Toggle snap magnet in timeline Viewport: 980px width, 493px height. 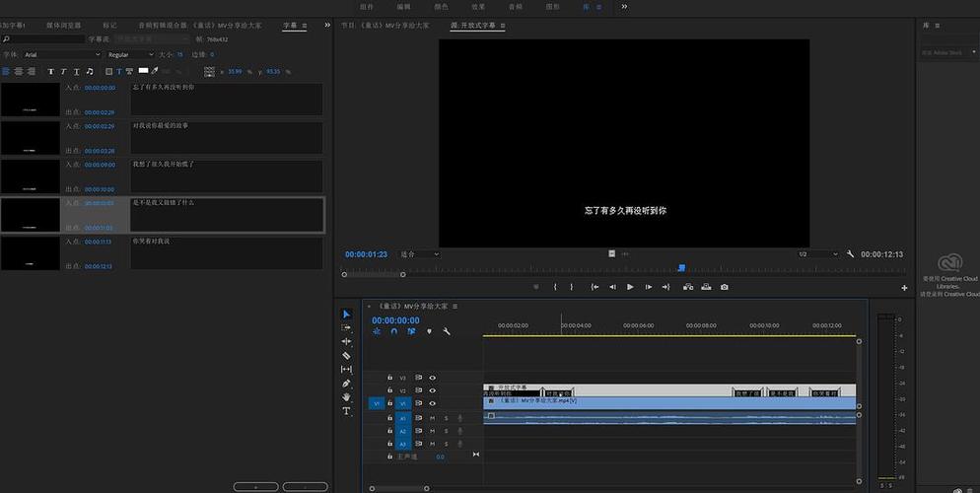393,332
